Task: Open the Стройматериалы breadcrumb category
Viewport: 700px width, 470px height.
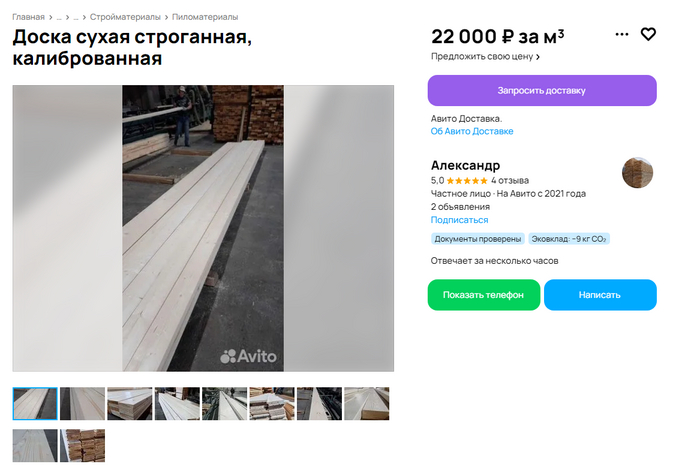Action: (125, 17)
